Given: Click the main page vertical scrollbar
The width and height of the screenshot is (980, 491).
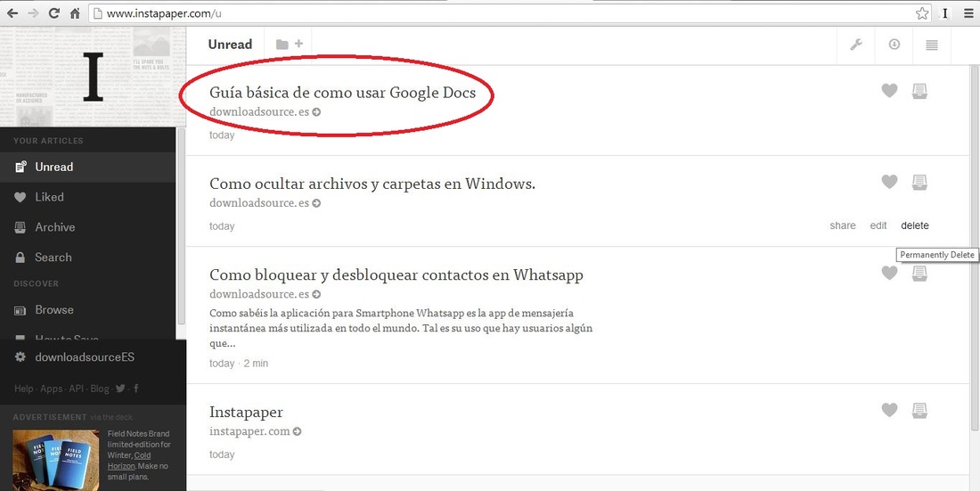Looking at the screenshot, I should tap(975, 247).
